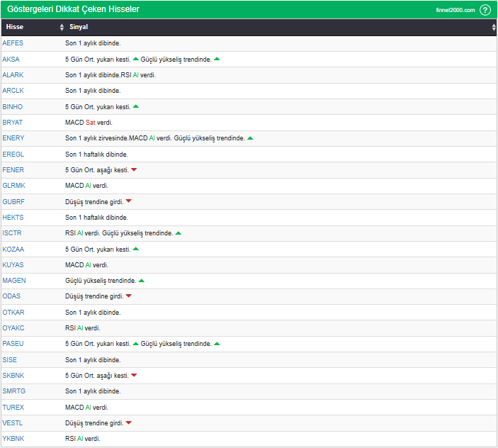The image size is (498, 448).
Task: Sort table by Sinyal column arrows
Action: coord(494,27)
